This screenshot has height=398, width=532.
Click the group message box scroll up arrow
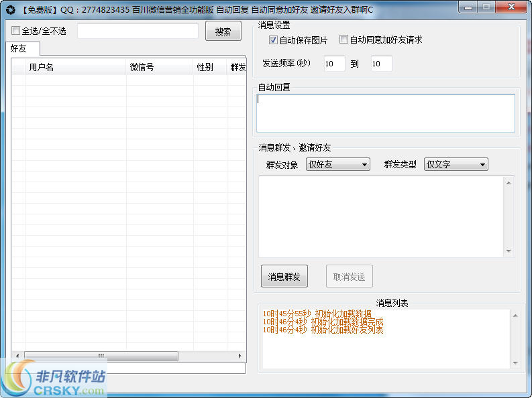[509, 183]
